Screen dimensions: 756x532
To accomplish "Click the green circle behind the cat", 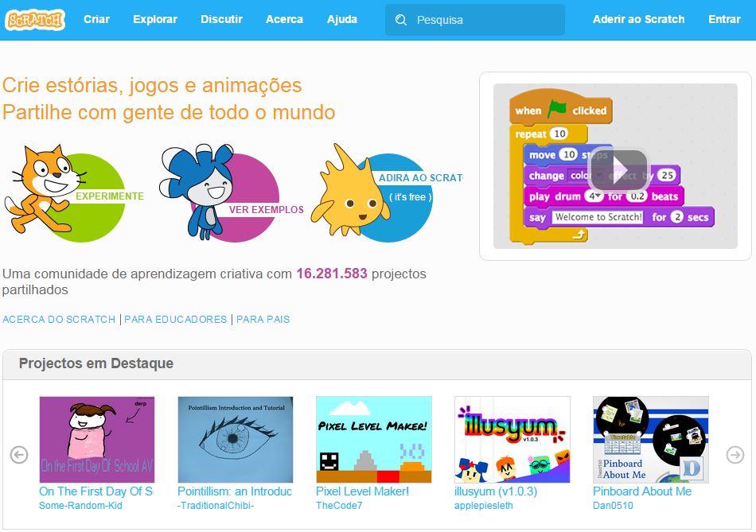I will pos(103,195).
